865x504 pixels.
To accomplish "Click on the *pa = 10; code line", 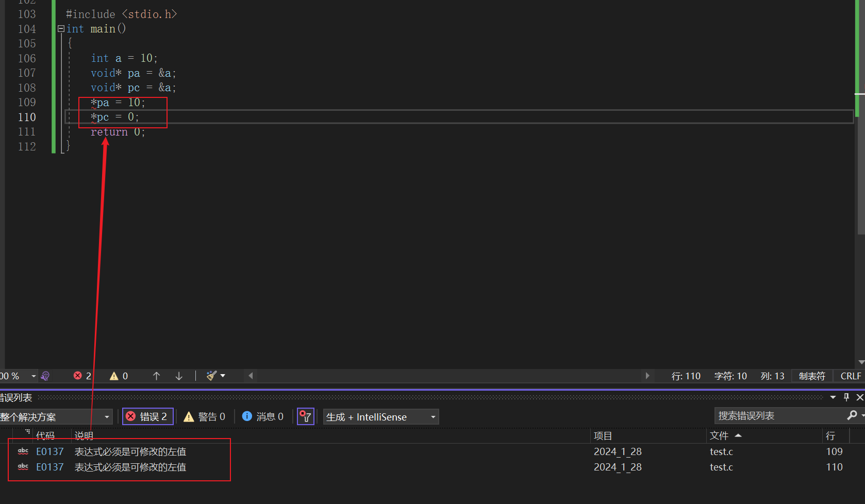I will (118, 103).
